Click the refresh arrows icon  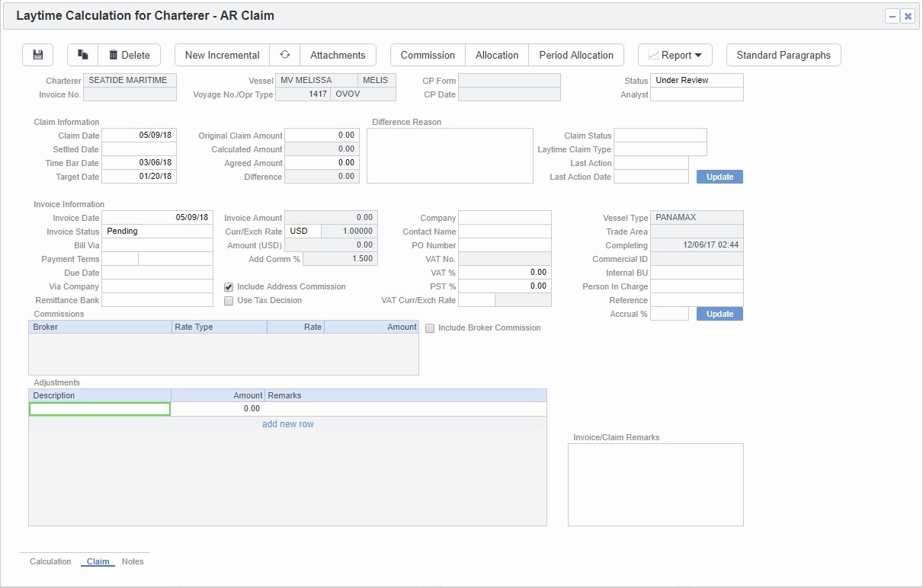coord(284,55)
